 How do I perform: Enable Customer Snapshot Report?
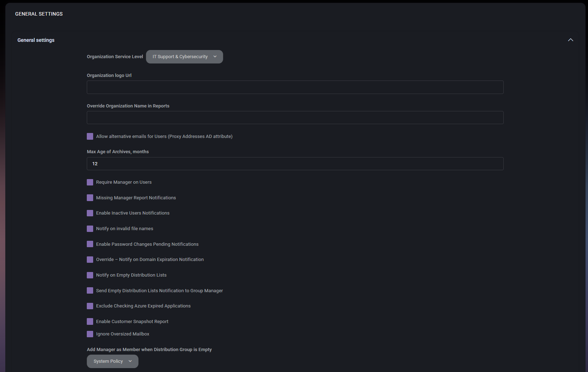point(90,321)
